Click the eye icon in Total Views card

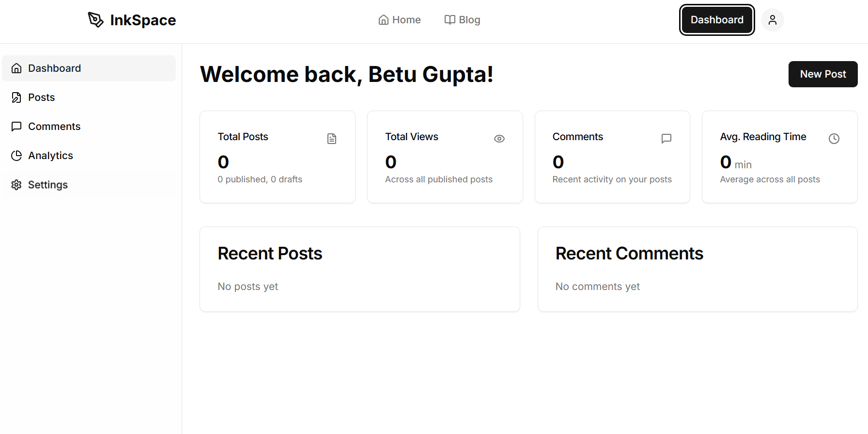499,139
